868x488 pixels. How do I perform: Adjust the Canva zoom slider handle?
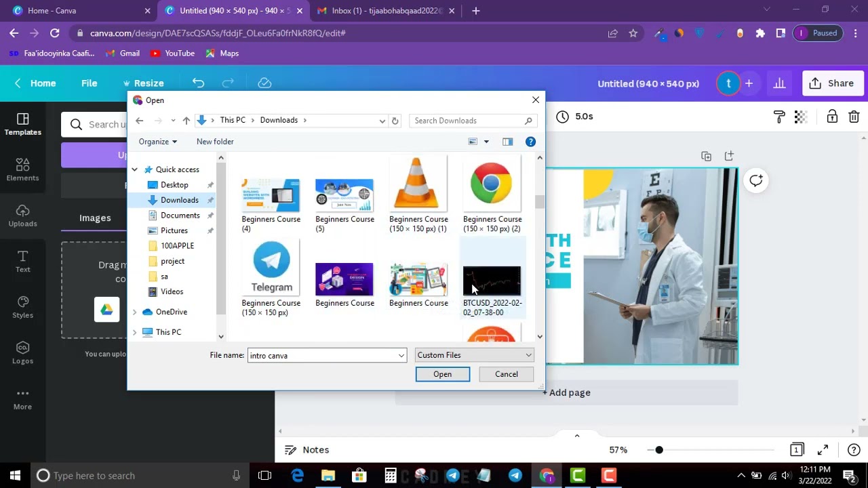(x=658, y=450)
